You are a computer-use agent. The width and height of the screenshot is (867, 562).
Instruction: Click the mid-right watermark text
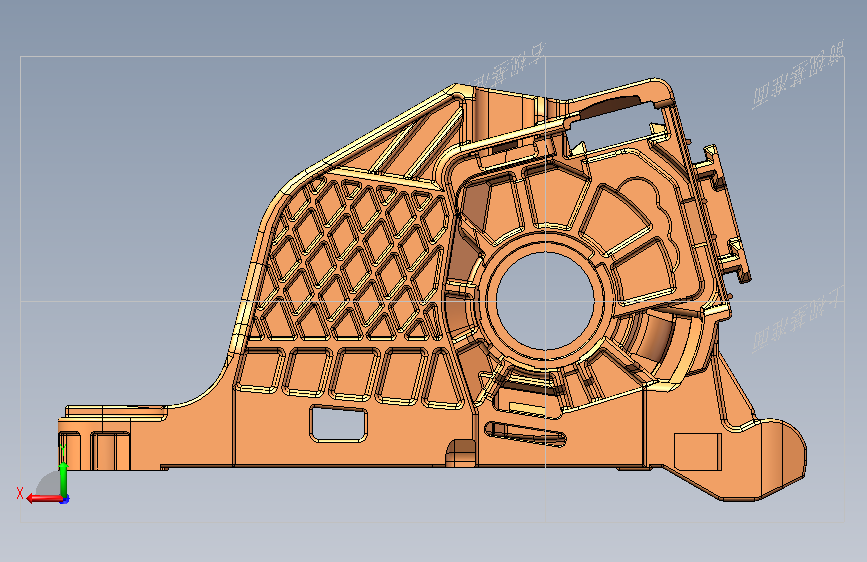[798, 319]
